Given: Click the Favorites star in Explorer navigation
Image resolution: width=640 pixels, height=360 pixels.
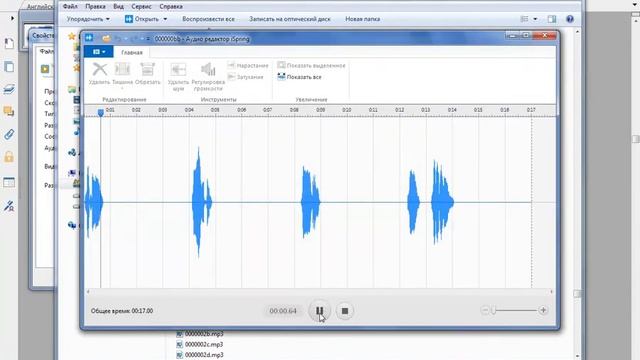Looking at the screenshot, I should click(72, 36).
